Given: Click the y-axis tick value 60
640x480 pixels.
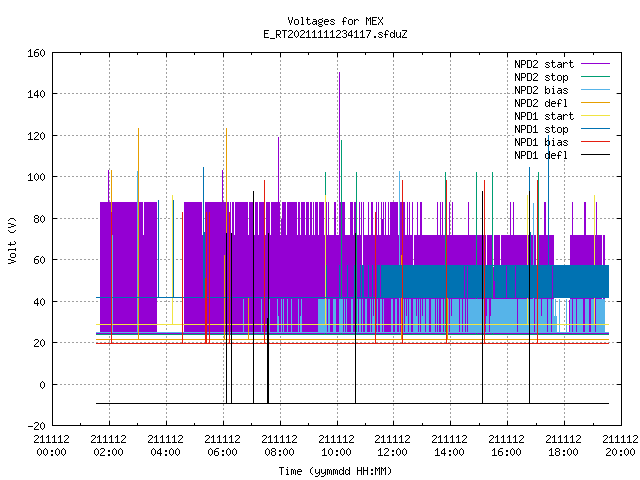Looking at the screenshot, I should 39,260.
